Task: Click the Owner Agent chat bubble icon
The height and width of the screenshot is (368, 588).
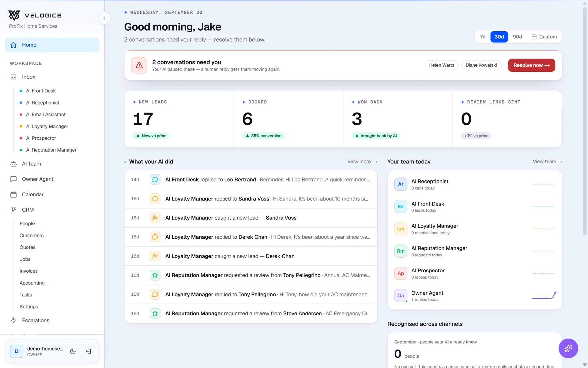Action: (x=13, y=179)
